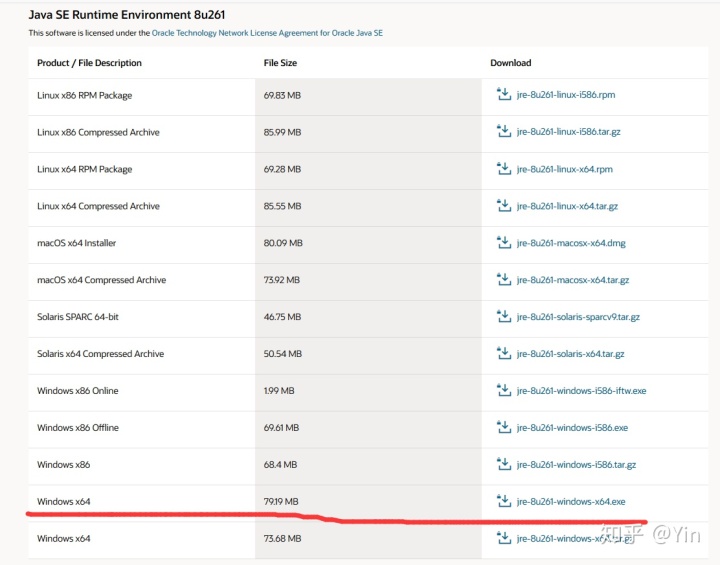Click the 'Product / File Description' column header

tap(89, 63)
